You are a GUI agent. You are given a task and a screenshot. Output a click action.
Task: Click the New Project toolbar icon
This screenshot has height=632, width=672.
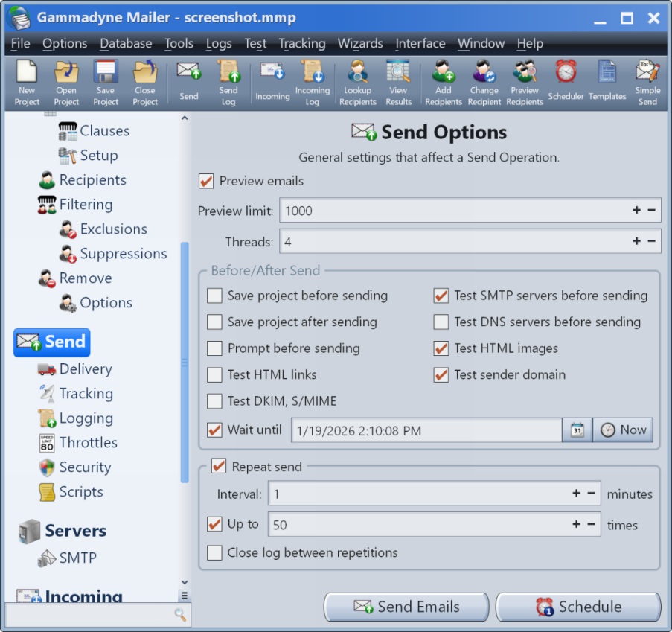27,83
